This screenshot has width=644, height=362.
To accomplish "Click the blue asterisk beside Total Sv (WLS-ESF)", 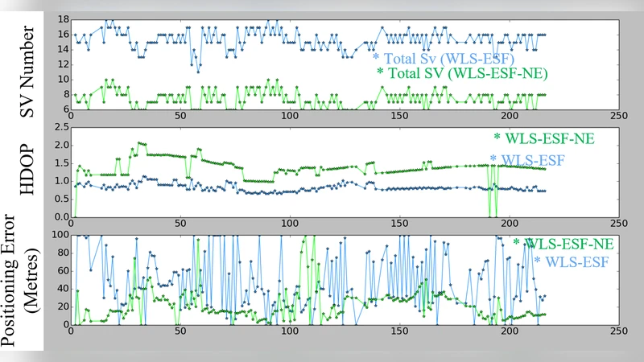I will coord(375,58).
